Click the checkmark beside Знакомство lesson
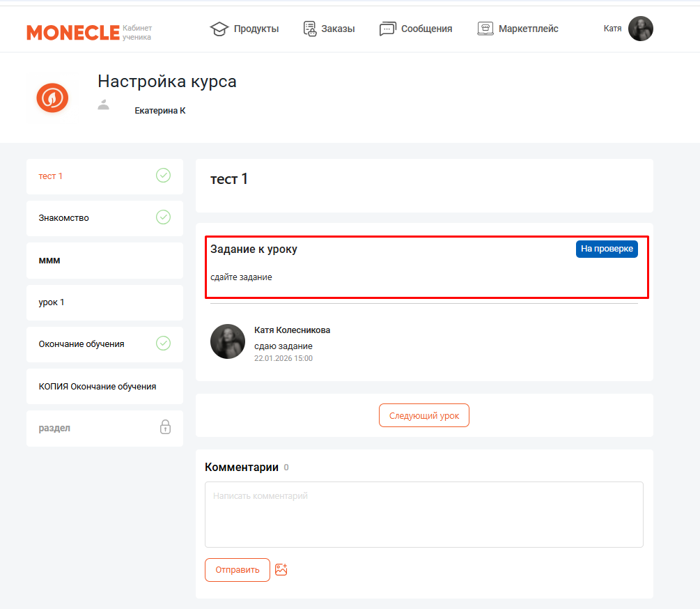This screenshot has height=609, width=700. [x=163, y=217]
